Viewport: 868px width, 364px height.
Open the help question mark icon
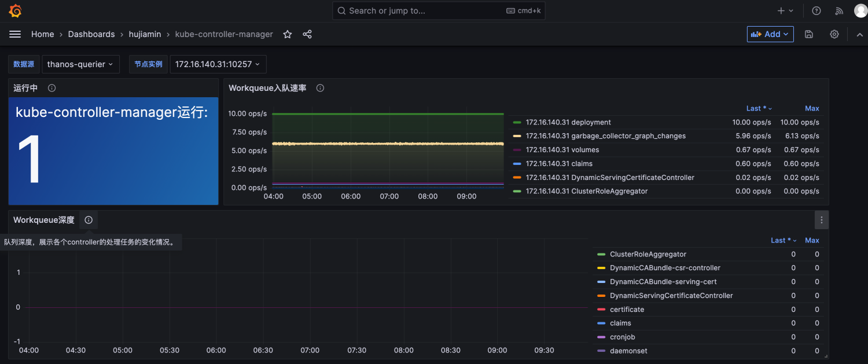coord(816,10)
